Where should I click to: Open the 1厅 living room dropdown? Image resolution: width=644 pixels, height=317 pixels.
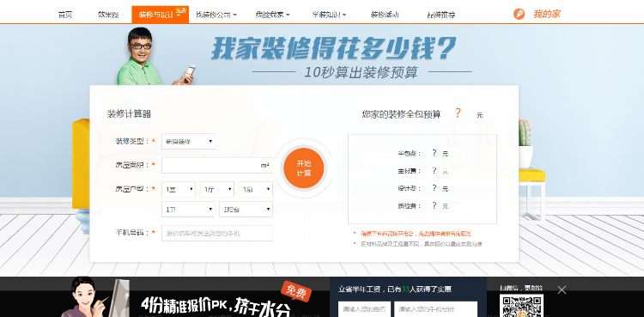[217, 189]
